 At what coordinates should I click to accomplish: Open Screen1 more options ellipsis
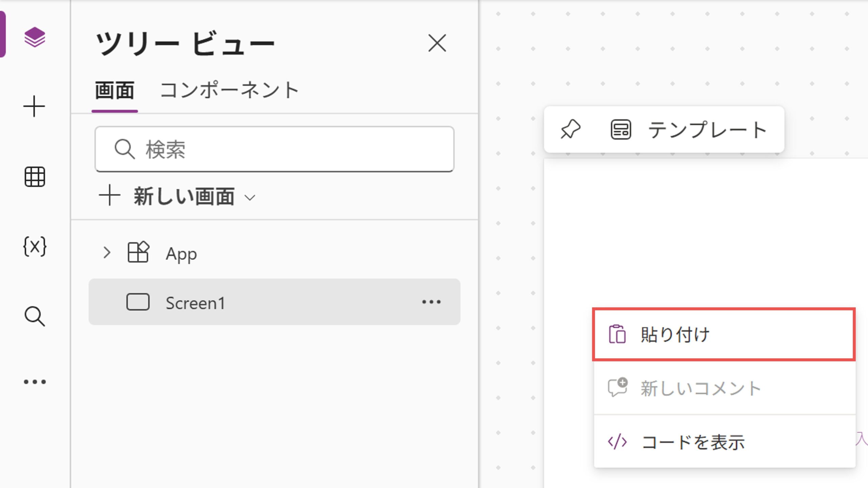[x=431, y=302]
